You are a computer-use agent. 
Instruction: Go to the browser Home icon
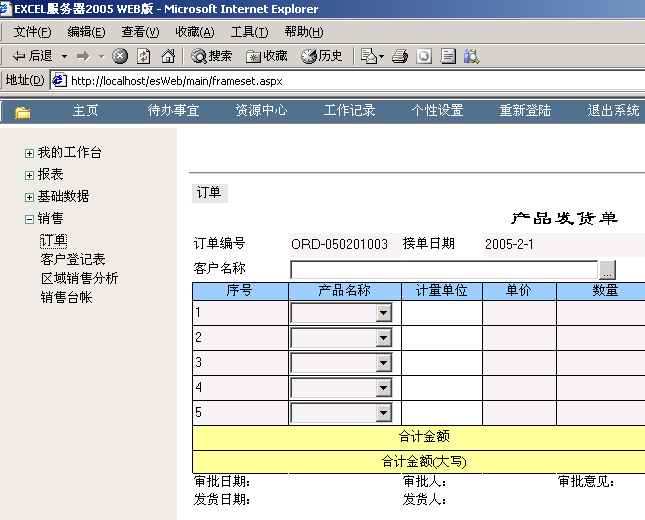(167, 56)
